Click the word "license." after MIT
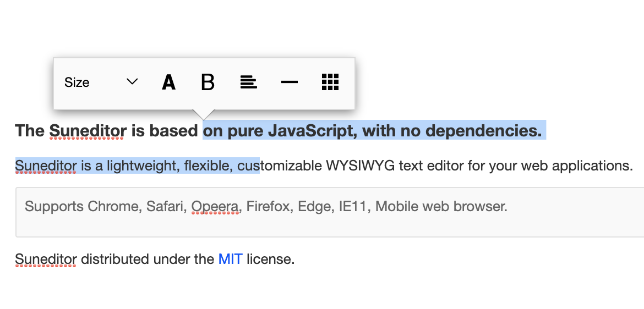644x309 pixels. point(270,259)
